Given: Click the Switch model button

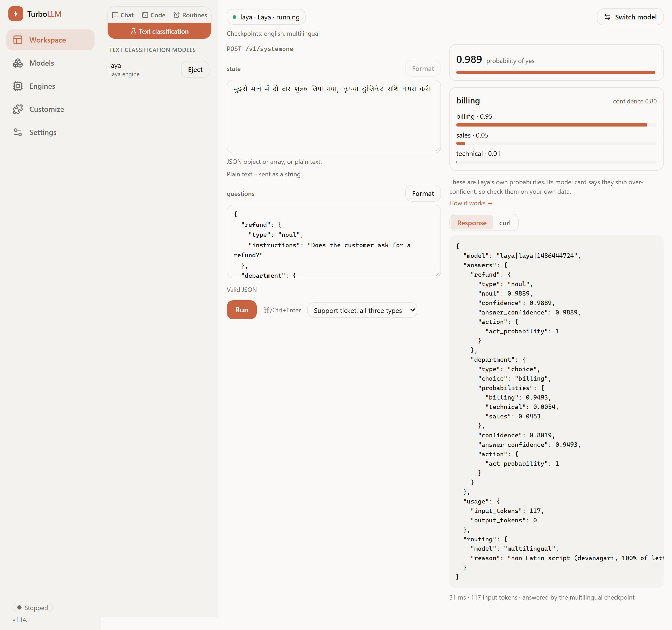Looking at the screenshot, I should [630, 17].
